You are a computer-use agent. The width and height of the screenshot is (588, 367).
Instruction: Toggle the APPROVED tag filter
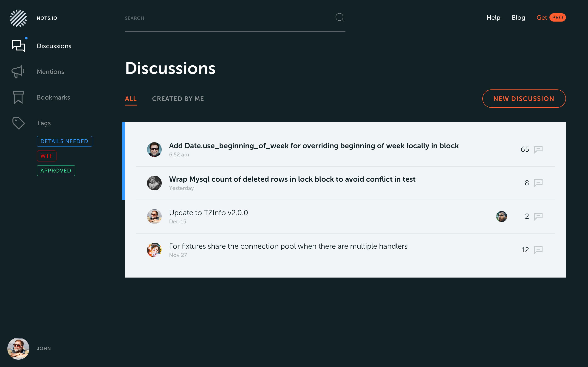(56, 171)
